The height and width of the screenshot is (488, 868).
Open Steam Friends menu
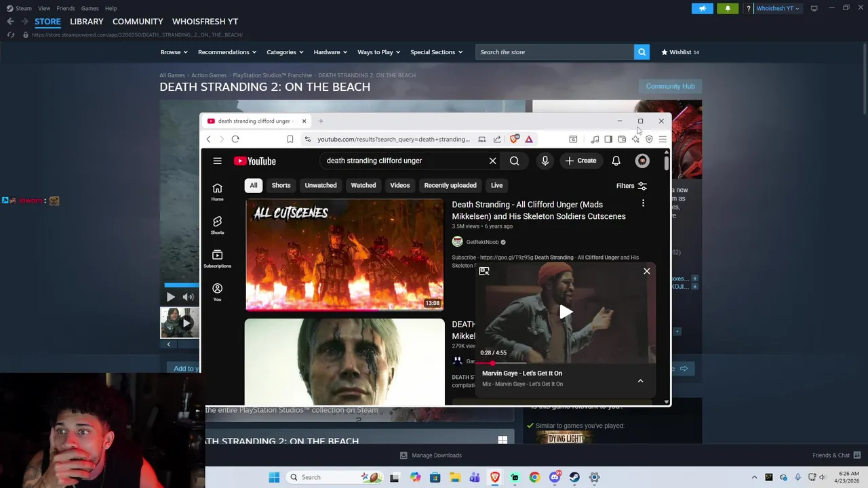coord(66,8)
